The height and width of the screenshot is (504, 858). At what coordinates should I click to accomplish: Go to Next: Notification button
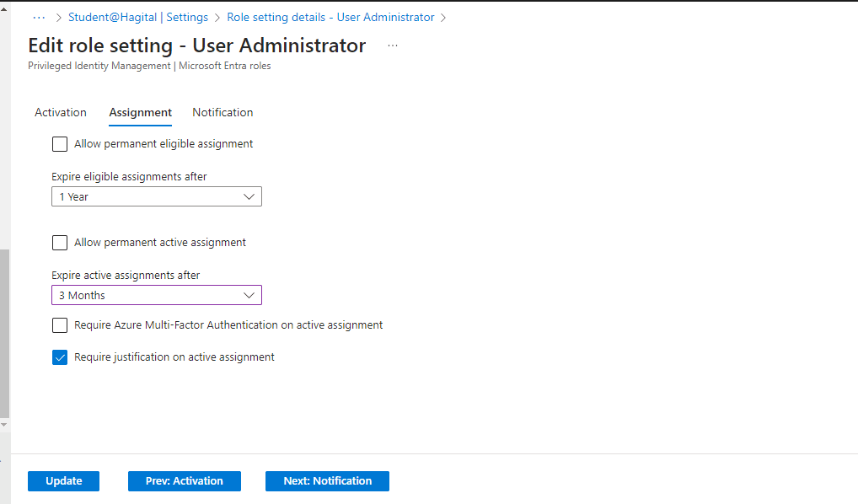[x=327, y=481]
